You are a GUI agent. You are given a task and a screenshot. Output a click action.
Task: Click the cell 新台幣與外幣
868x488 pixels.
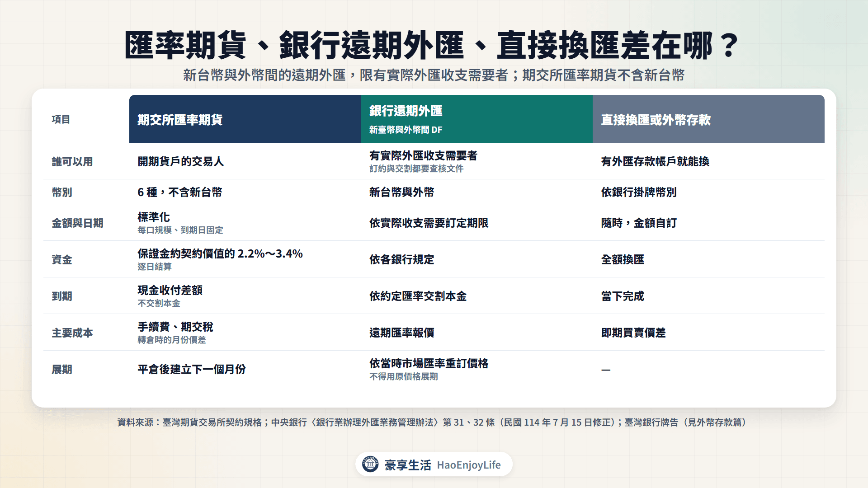(x=401, y=192)
